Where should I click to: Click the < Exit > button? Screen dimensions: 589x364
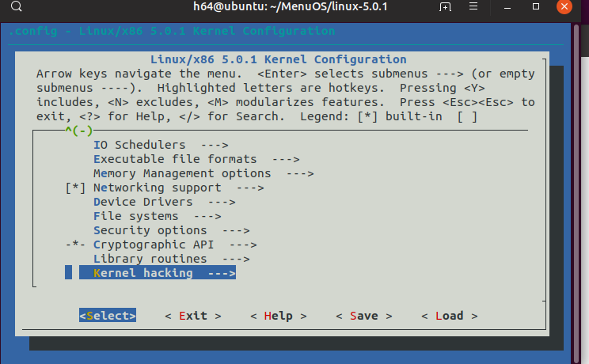(193, 316)
